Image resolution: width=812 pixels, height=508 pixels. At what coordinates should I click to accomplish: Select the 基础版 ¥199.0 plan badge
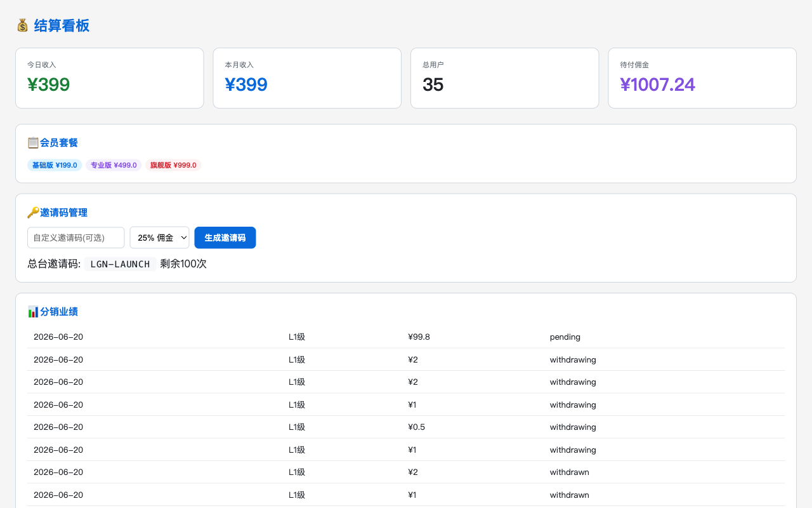click(55, 165)
